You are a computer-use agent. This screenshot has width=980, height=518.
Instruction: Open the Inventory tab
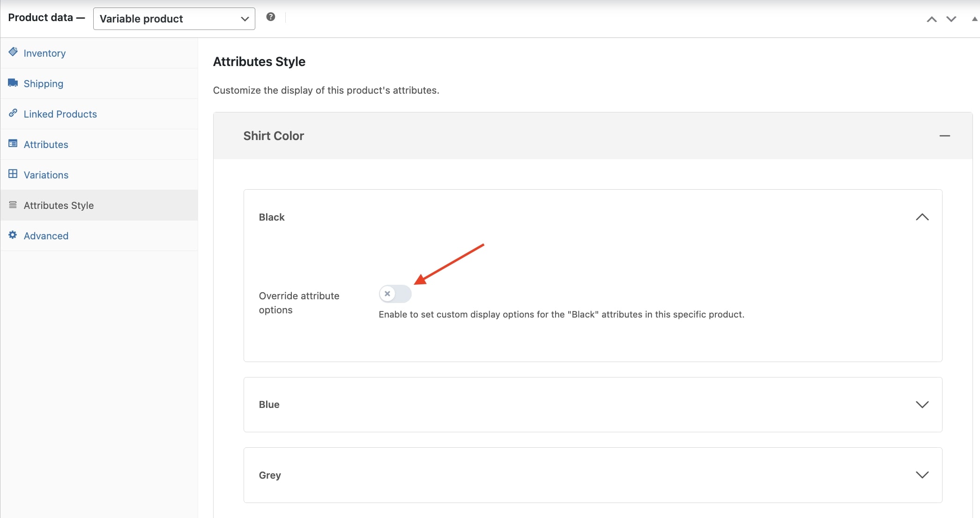99,53
